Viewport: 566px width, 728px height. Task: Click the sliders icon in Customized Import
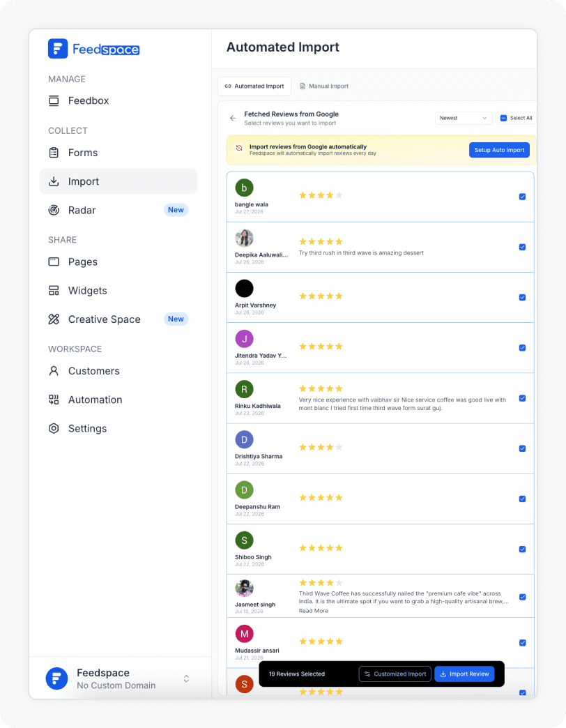pyautogui.click(x=367, y=674)
